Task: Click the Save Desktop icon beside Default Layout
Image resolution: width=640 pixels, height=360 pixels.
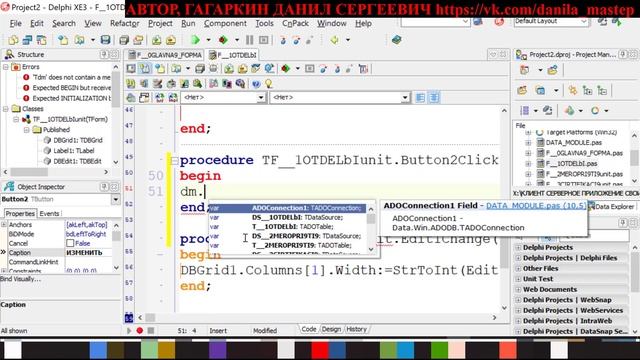Action: (602, 21)
